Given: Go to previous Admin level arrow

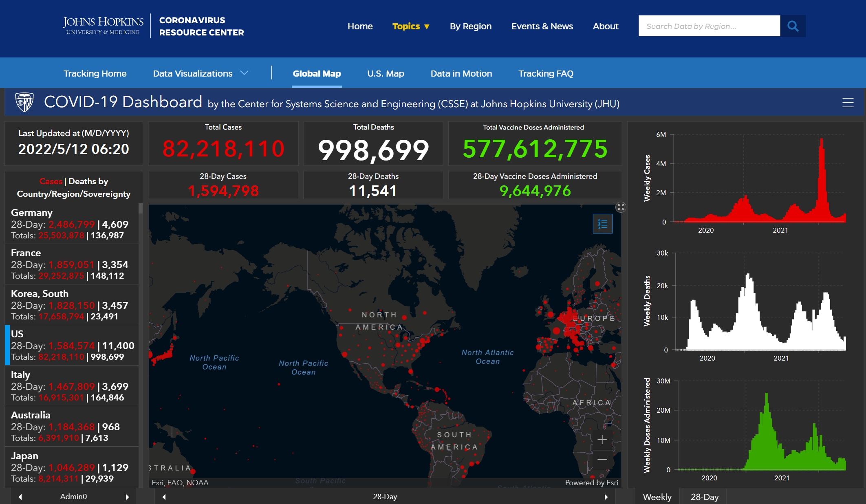Looking at the screenshot, I should coord(20,497).
